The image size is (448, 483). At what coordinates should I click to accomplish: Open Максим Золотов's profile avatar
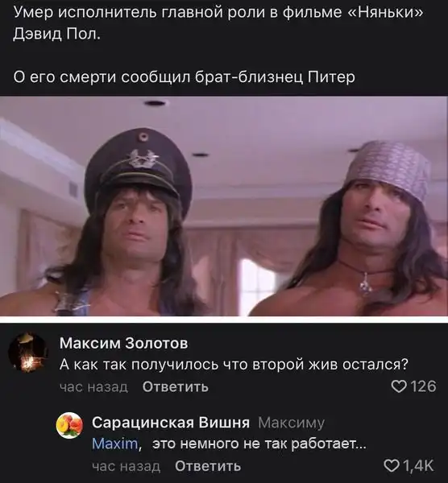(x=27, y=352)
